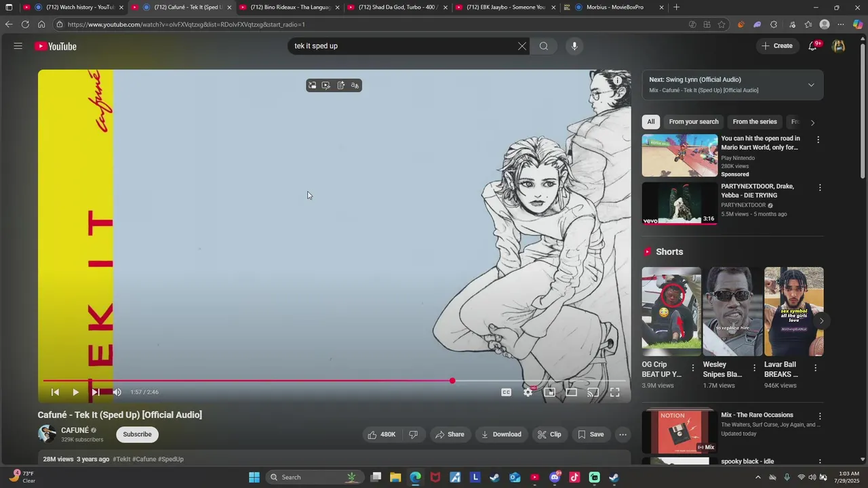
Task: Open browser settings and more menu
Action: [x=841, y=24]
